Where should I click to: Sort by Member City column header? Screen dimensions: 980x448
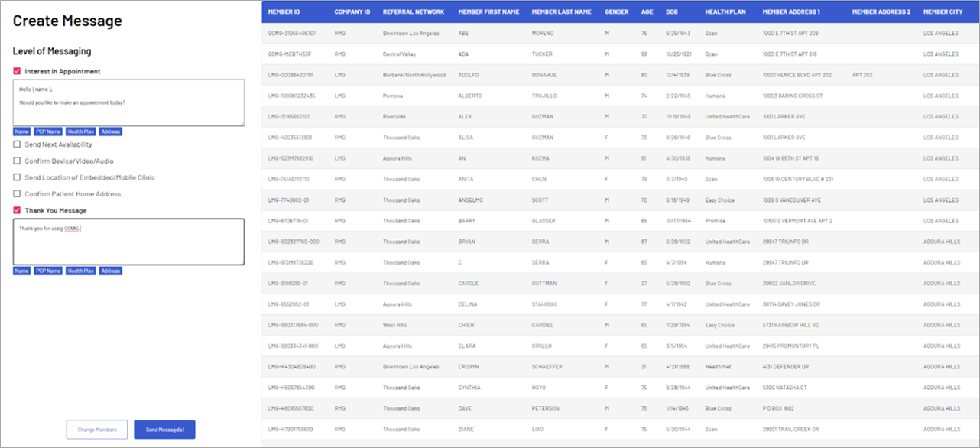pos(943,12)
